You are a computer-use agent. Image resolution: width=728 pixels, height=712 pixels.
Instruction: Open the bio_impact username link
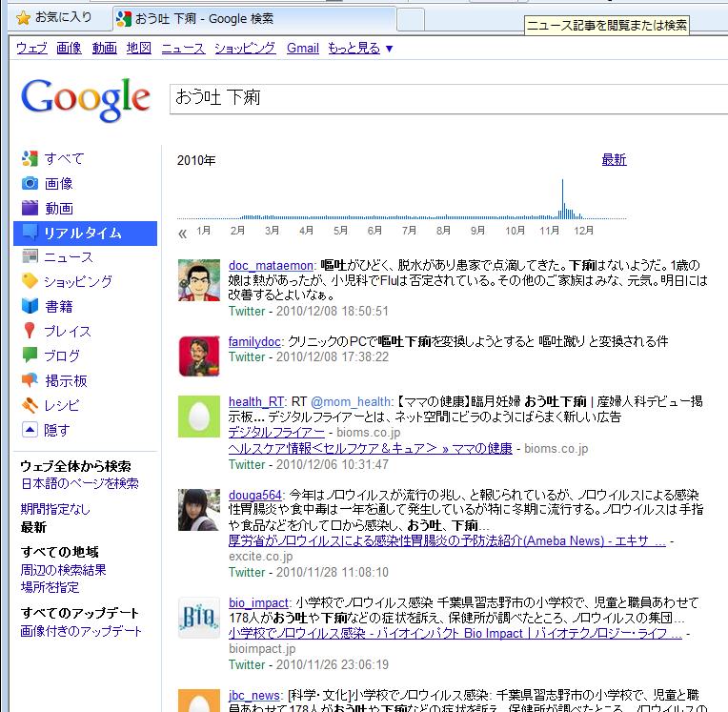coord(258,602)
